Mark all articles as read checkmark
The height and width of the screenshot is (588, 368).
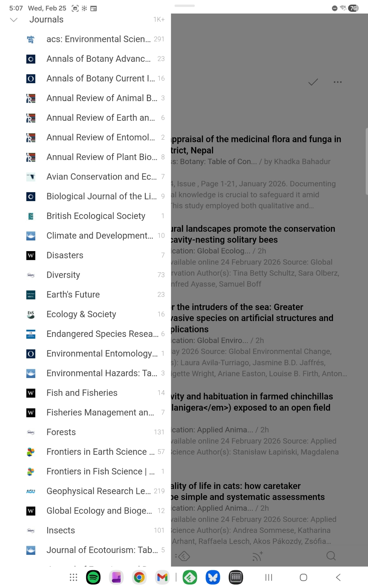[x=313, y=82]
